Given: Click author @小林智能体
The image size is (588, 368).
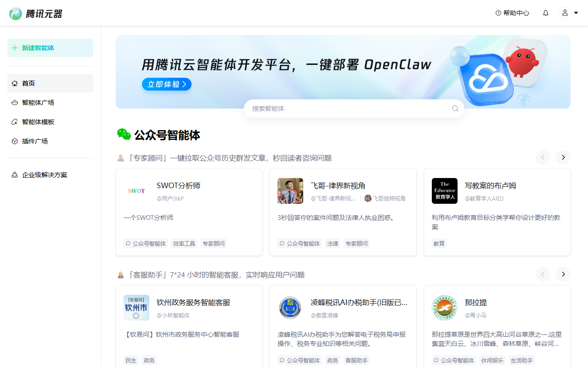Looking at the screenshot, I should coord(173,316).
